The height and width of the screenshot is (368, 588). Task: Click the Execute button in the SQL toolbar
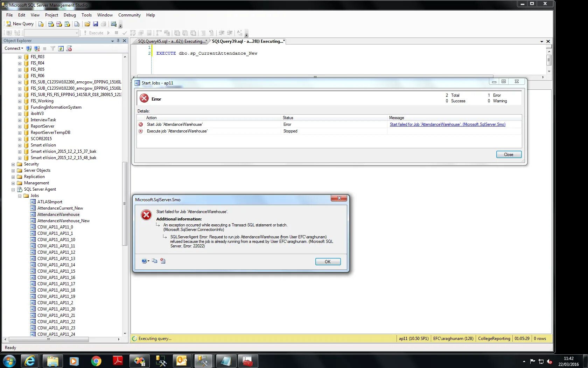point(93,33)
